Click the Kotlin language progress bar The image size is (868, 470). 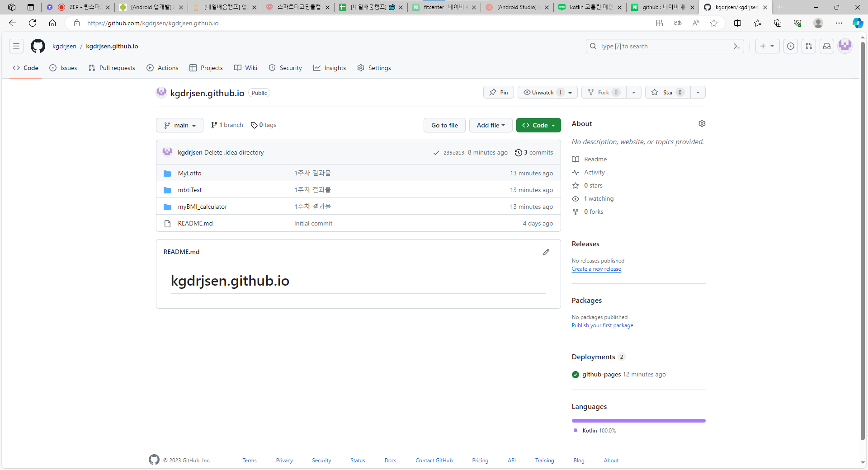[638, 421]
